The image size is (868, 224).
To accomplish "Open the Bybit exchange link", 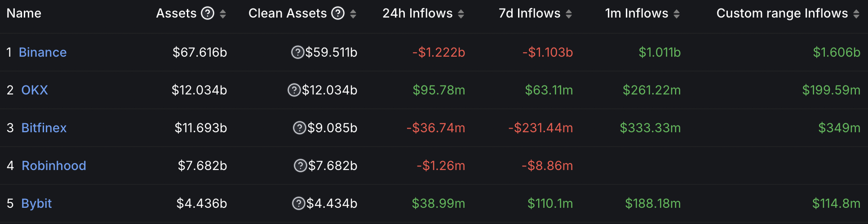I will (x=36, y=204).
